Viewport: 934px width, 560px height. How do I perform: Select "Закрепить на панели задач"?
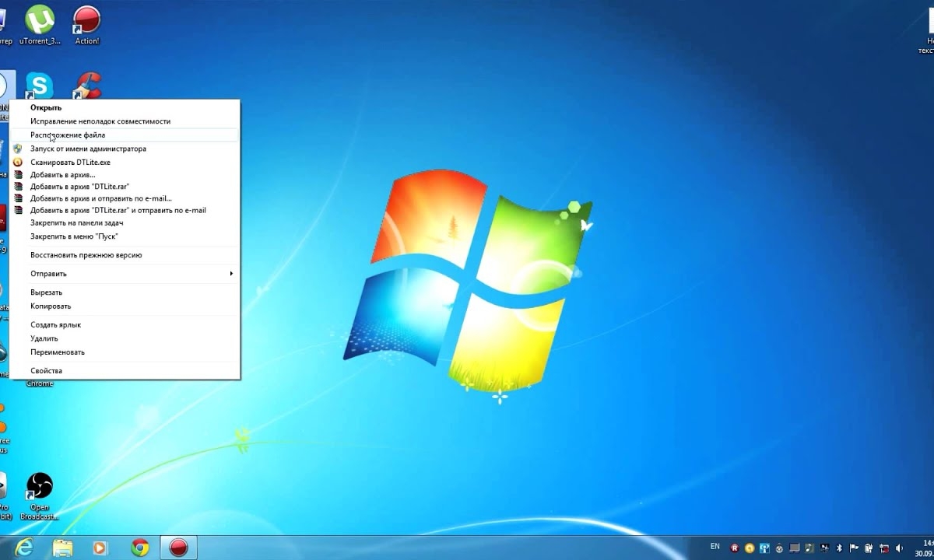point(77,222)
